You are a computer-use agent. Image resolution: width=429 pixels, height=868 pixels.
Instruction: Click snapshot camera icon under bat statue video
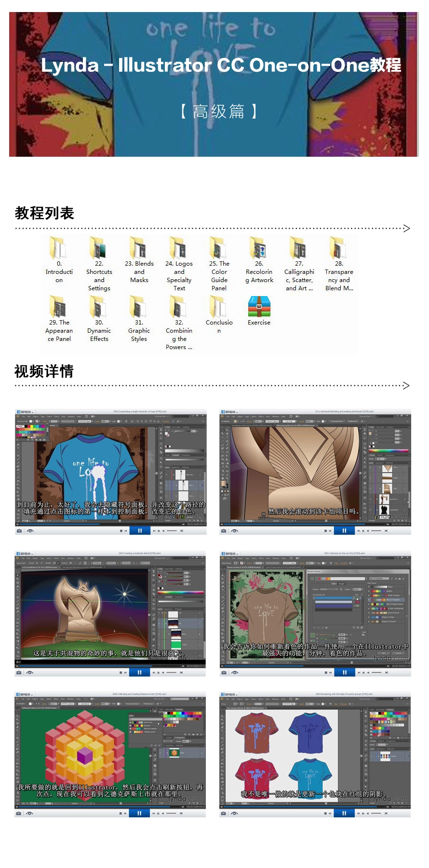[x=19, y=672]
